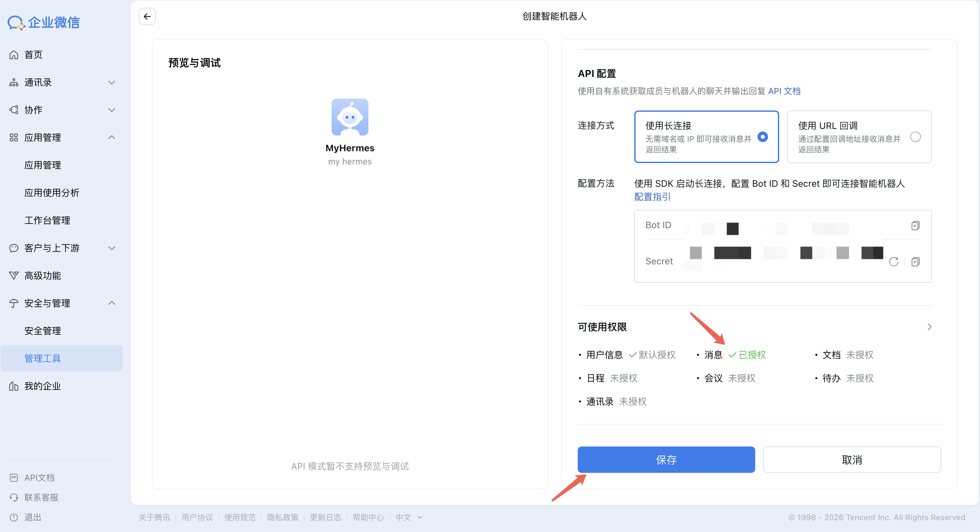The image size is (980, 532).
Task: Open the 中文 language dropdown
Action: tap(408, 517)
